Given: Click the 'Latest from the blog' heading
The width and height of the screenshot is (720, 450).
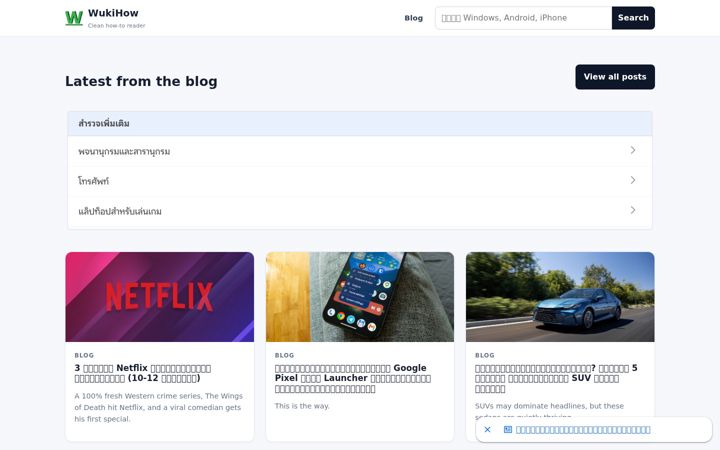Looking at the screenshot, I should [x=141, y=81].
